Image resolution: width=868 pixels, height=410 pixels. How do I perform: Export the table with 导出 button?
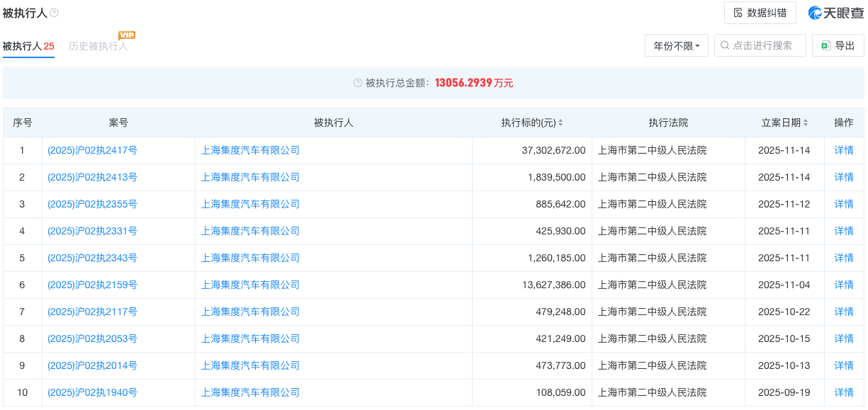click(x=838, y=45)
